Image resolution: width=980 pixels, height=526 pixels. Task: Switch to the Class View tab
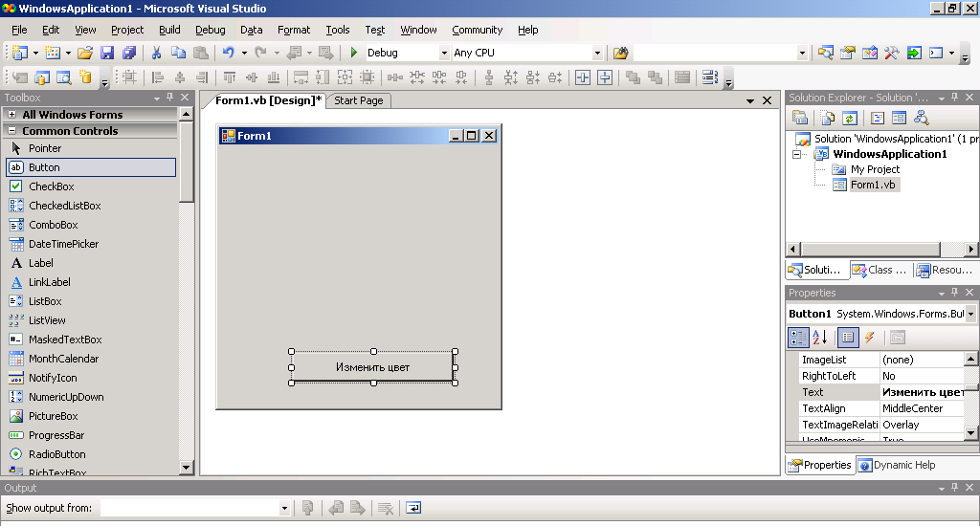[x=880, y=270]
